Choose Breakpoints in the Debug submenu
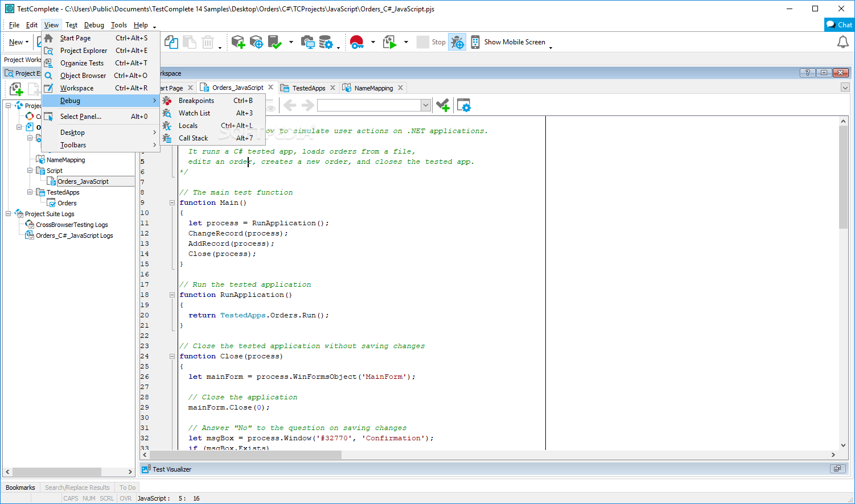Screen dimensions: 855x504 213,101
